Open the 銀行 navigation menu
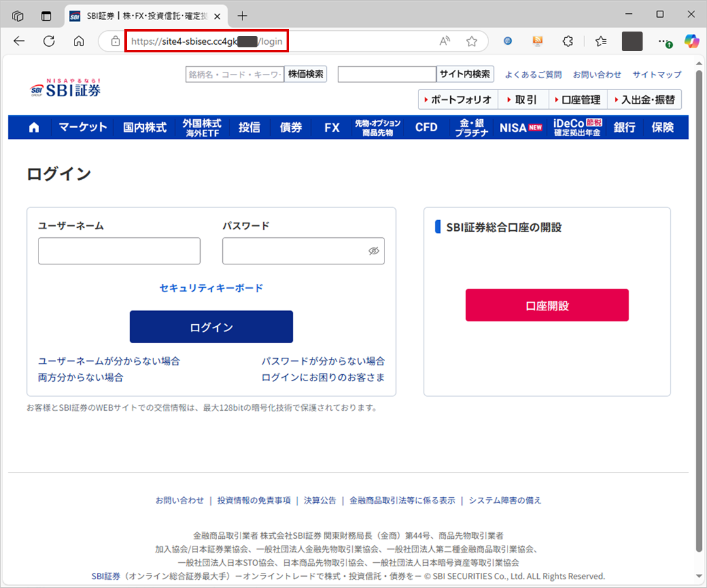Image resolution: width=707 pixels, height=588 pixels. (624, 127)
